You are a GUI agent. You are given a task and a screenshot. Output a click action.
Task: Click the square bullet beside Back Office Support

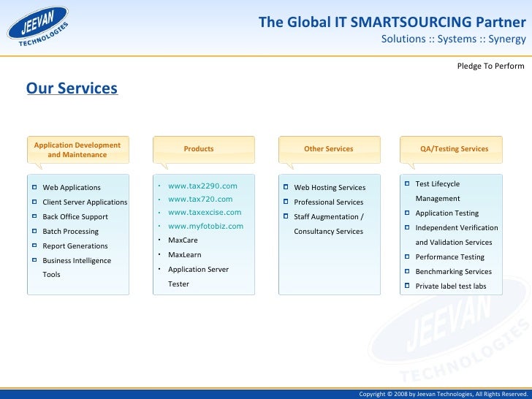click(34, 216)
